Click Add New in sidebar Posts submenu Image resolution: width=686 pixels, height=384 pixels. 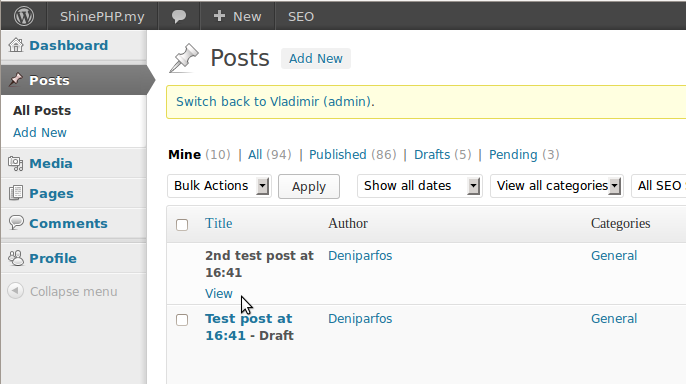40,133
